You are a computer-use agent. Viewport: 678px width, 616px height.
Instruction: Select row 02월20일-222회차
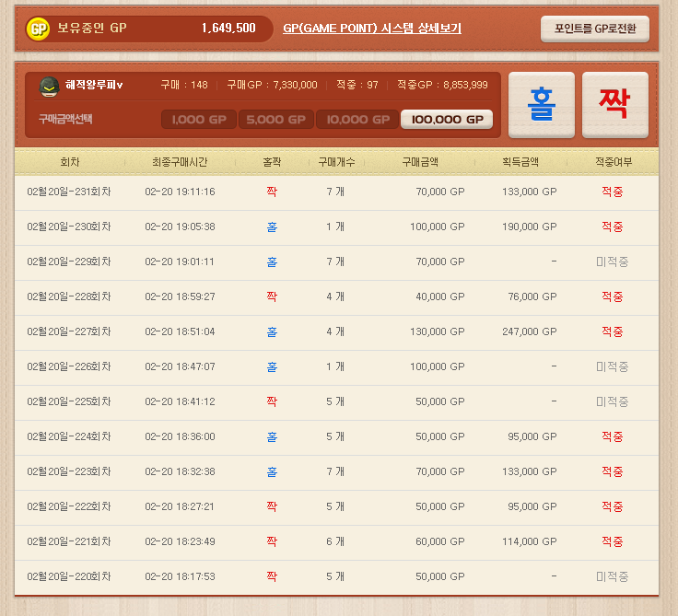(336, 507)
